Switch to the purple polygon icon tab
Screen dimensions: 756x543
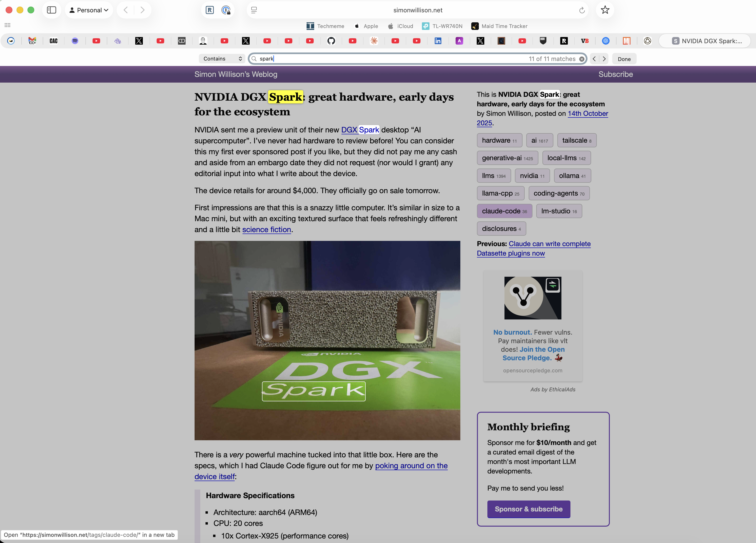118,41
